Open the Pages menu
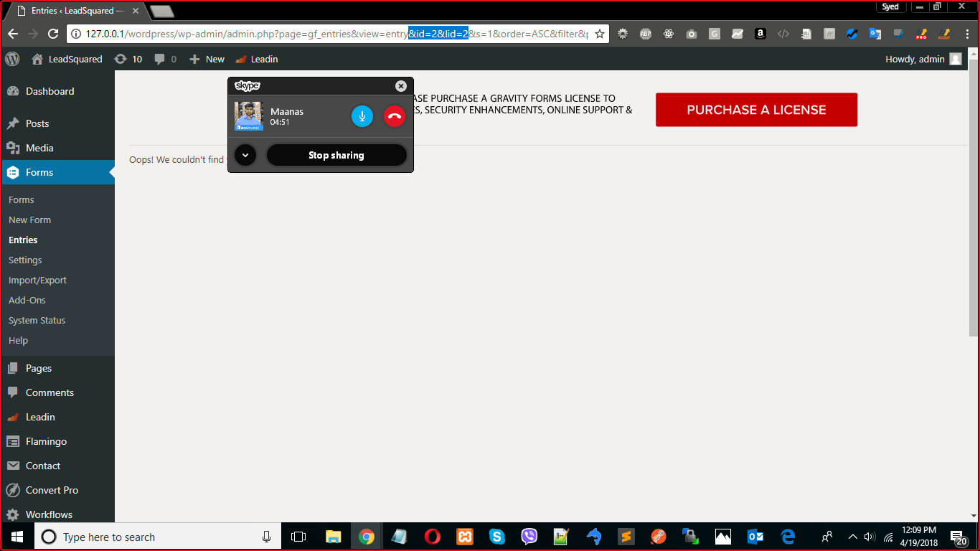Screen dimensions: 980x551 click(57, 368)
